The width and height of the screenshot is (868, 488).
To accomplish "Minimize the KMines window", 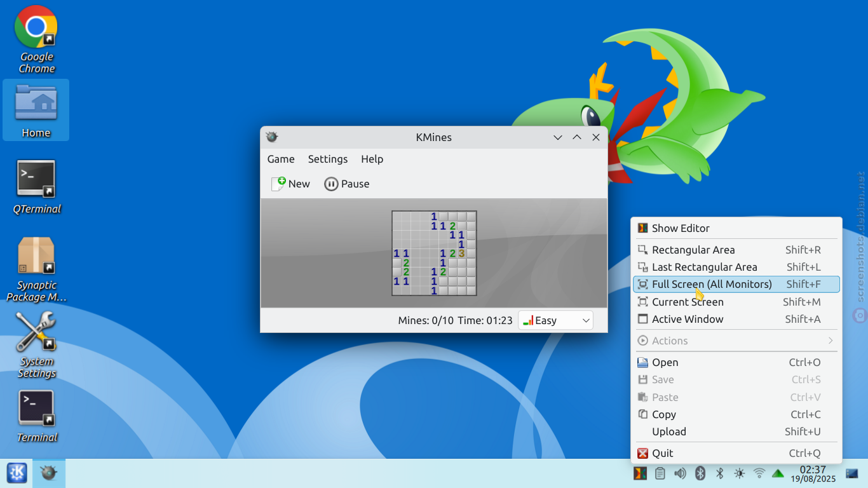I will click(x=558, y=137).
